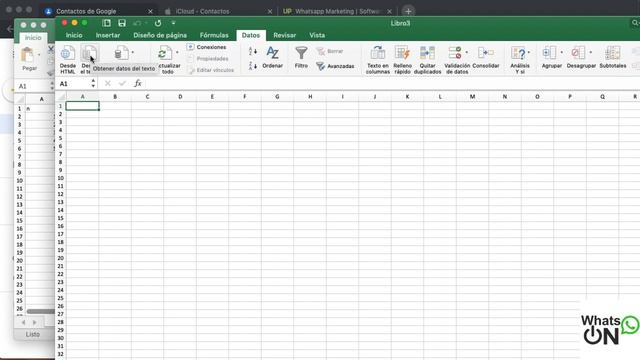640x360 pixels.
Task: Click the search icon in Libro3 title bar
Action: (635, 23)
